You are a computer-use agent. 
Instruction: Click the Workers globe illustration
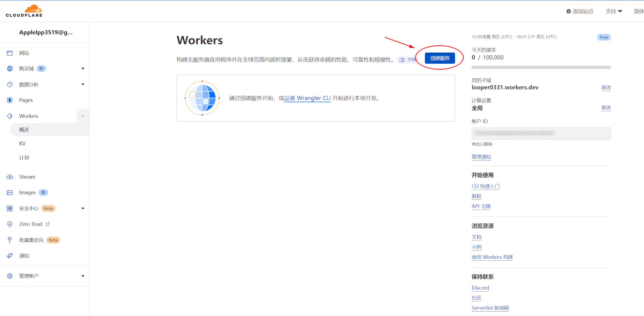[x=202, y=98]
